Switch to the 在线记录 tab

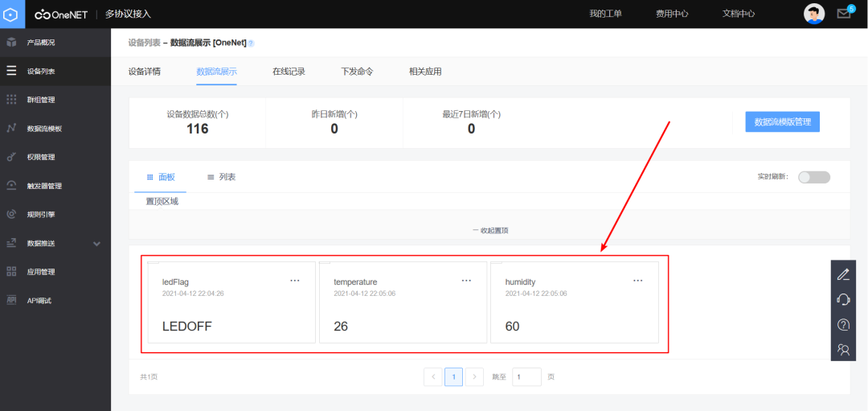tap(289, 72)
